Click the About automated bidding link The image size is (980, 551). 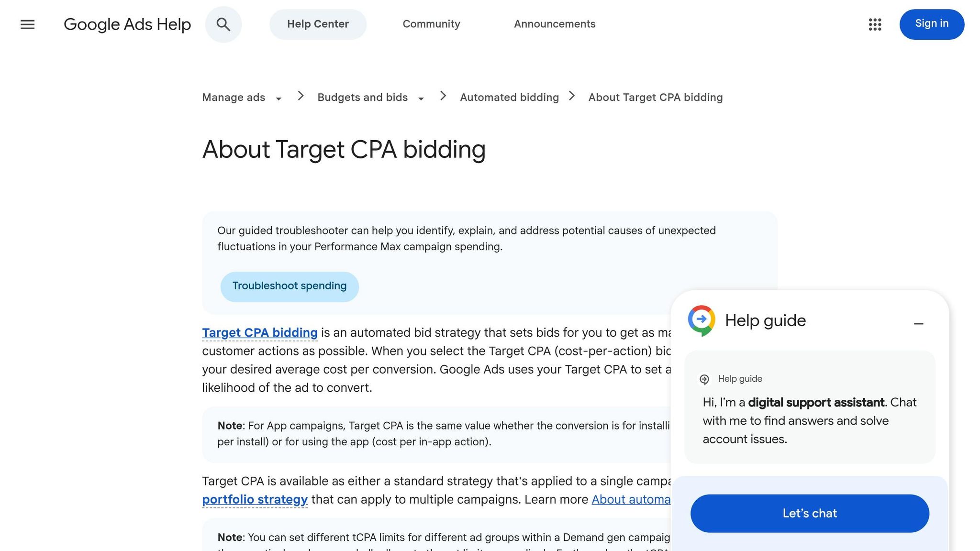pos(632,499)
